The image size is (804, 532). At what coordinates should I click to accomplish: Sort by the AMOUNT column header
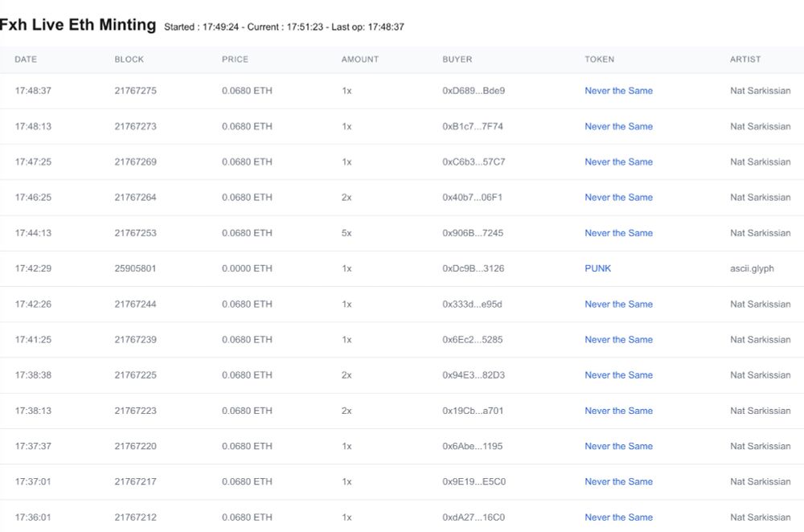(x=359, y=59)
